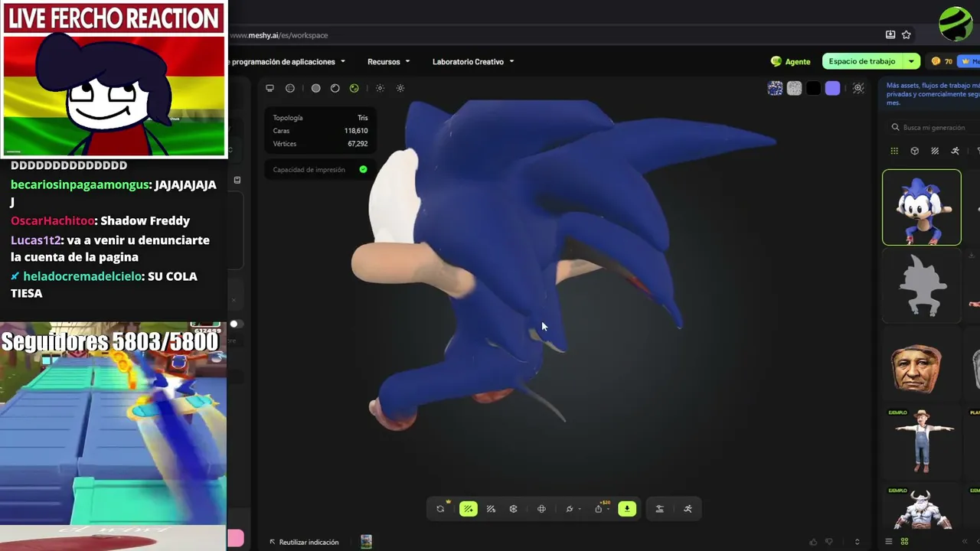The height and width of the screenshot is (551, 980).
Task: Click the rigging pose icon in bottom toolbar
Action: [659, 509]
